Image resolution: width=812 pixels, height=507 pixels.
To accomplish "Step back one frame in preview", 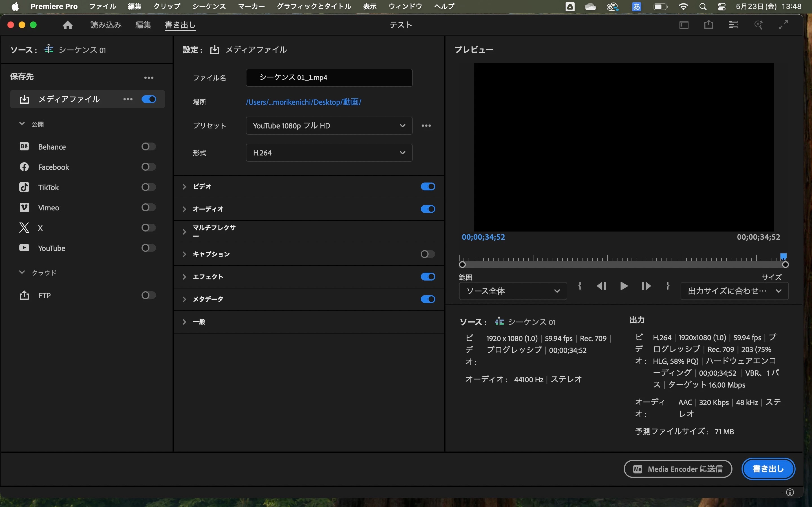I will click(601, 286).
